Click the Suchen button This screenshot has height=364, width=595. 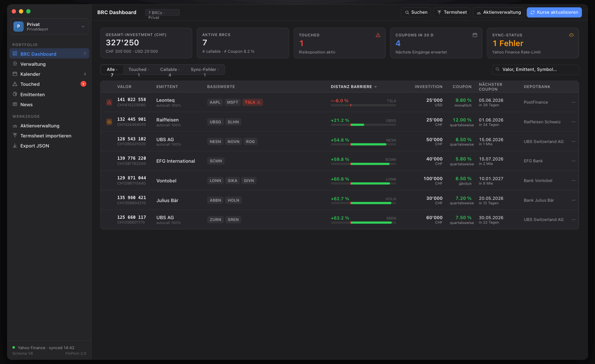click(416, 12)
